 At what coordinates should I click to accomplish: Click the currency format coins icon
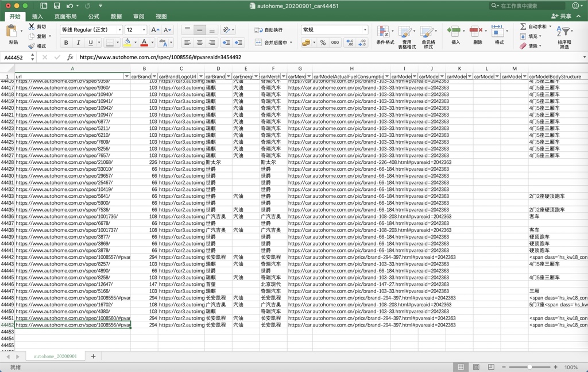pyautogui.click(x=306, y=43)
